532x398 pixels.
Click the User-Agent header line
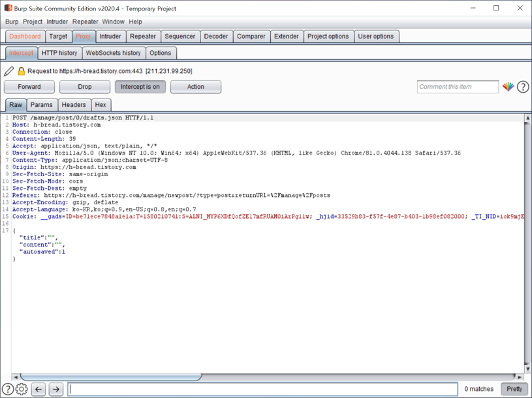pyautogui.click(x=236, y=153)
